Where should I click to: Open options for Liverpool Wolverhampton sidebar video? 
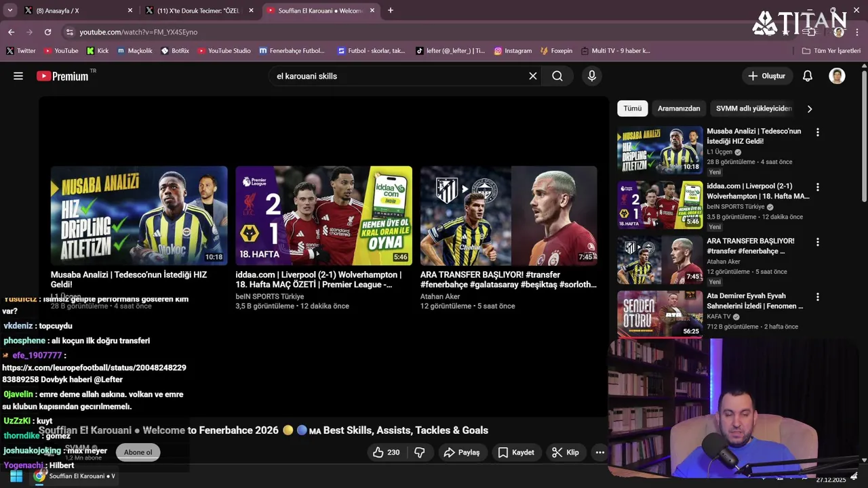pyautogui.click(x=818, y=187)
